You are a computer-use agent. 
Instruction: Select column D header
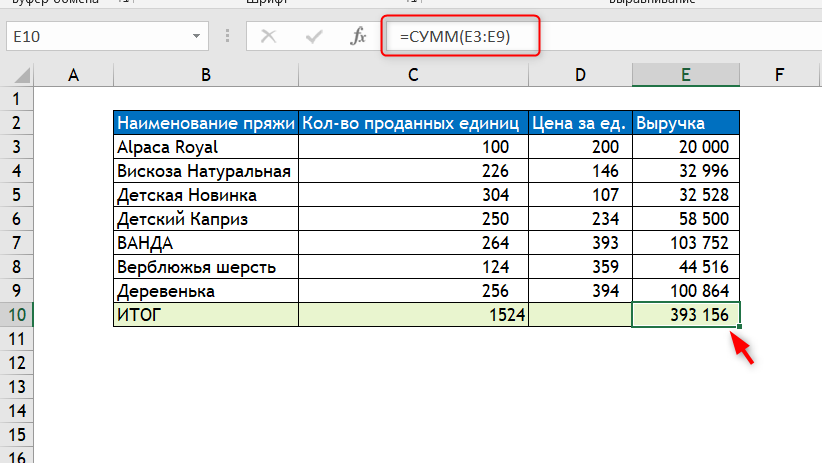pos(580,75)
